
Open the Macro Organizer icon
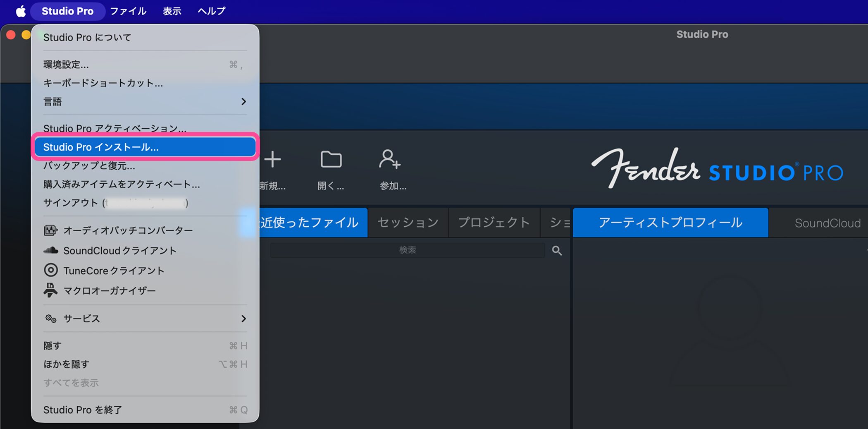[x=50, y=290]
